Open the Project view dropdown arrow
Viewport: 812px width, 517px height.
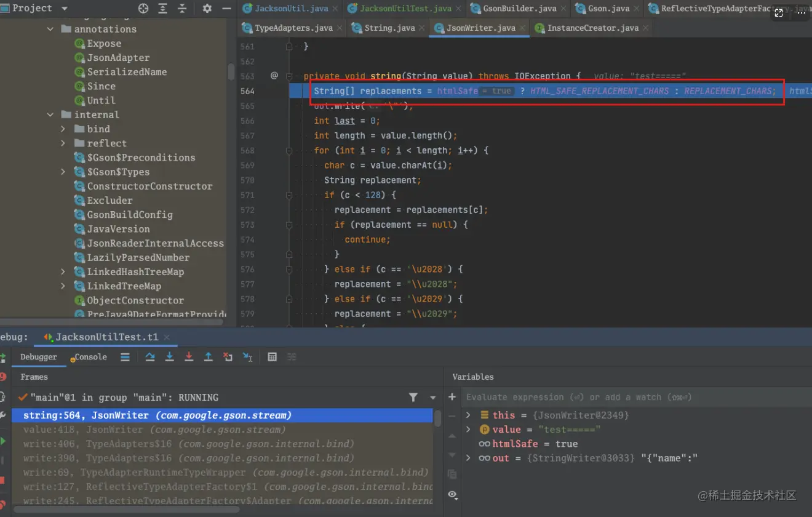tap(65, 9)
